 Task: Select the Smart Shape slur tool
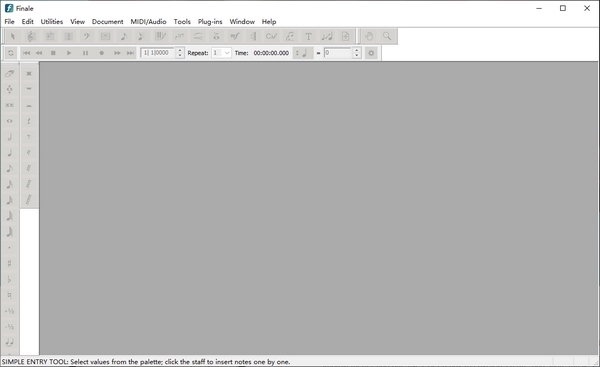click(198, 36)
